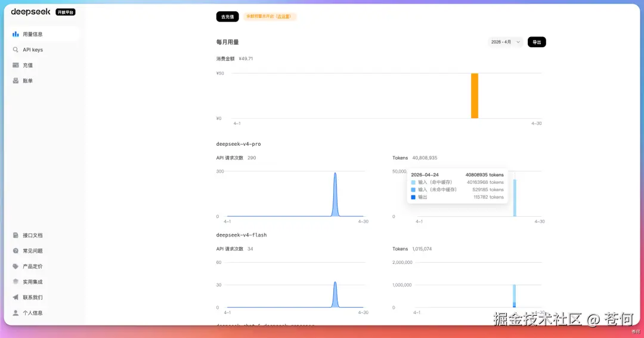Open 常见问题 in the sidebar
This screenshot has width=644, height=338.
(x=43, y=251)
